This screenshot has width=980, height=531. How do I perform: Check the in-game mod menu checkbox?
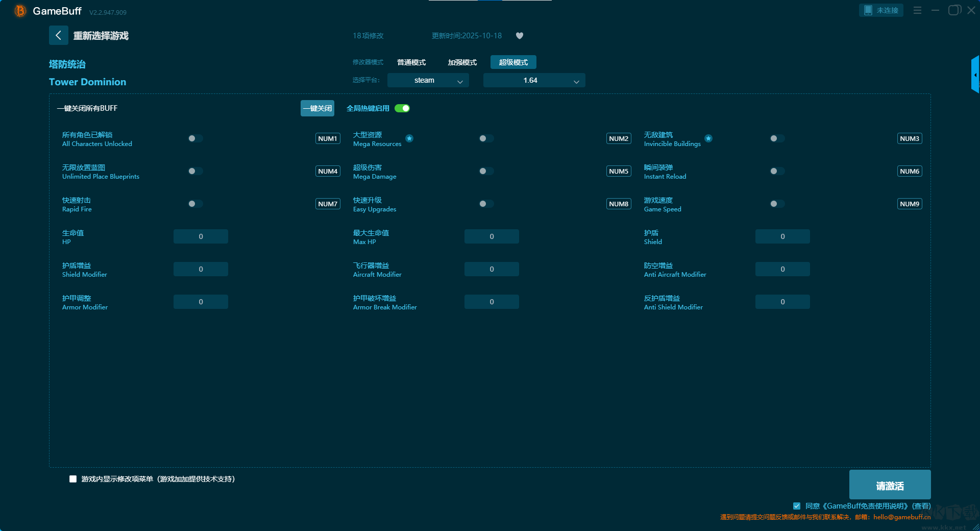tap(73, 479)
